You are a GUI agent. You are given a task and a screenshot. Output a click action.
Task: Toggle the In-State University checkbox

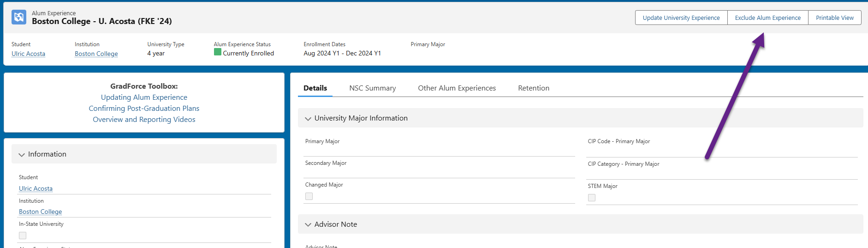(23, 236)
